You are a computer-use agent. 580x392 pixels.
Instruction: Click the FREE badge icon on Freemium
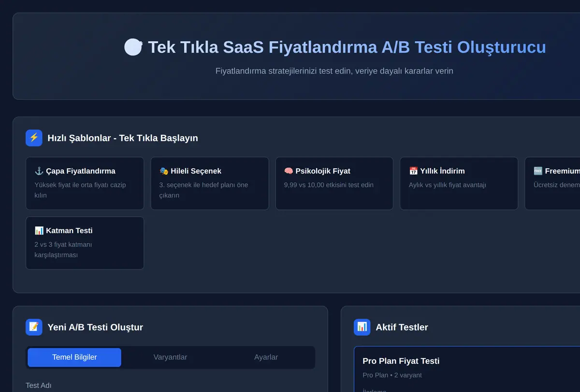[x=538, y=171]
